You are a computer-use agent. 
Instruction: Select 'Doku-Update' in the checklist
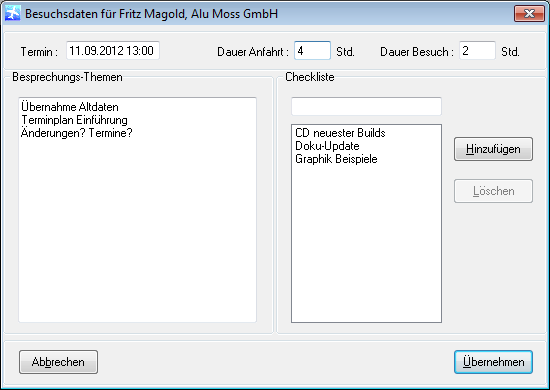click(327, 146)
